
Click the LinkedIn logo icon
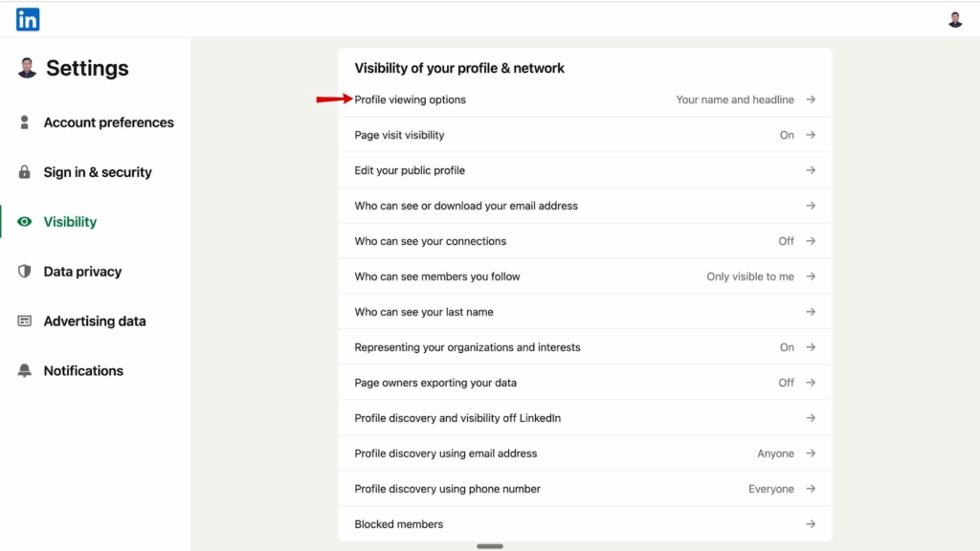pyautogui.click(x=28, y=19)
